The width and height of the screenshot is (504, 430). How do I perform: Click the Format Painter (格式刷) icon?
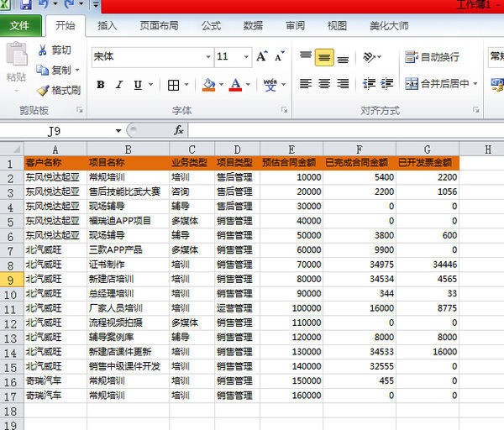pyautogui.click(x=42, y=90)
